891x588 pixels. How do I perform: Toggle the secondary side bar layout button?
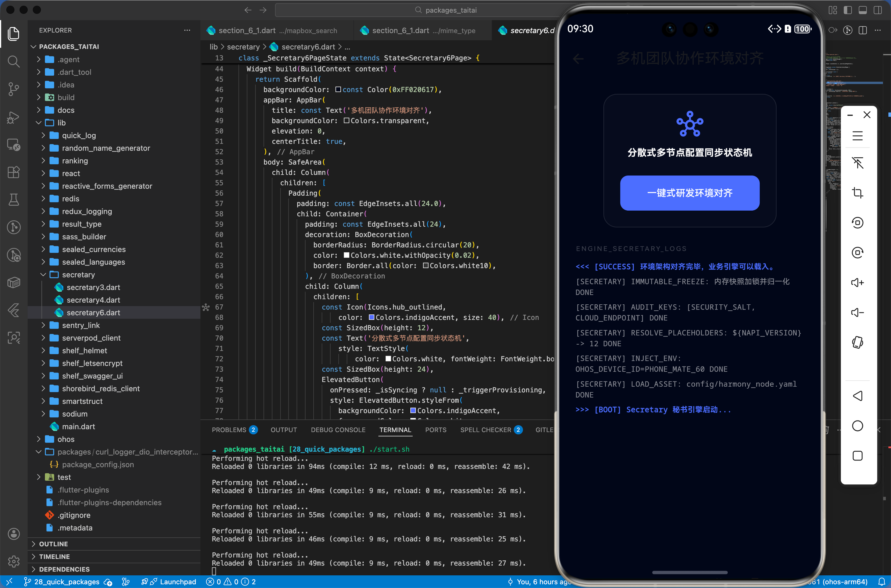click(877, 10)
